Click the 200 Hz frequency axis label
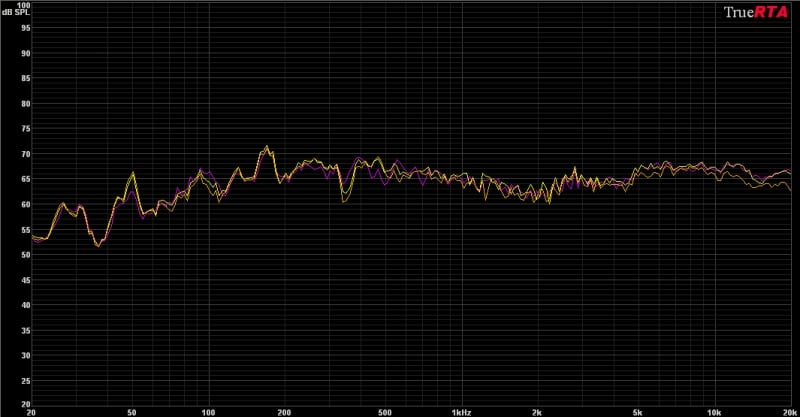Screen dimensions: 800x417 (x=284, y=411)
